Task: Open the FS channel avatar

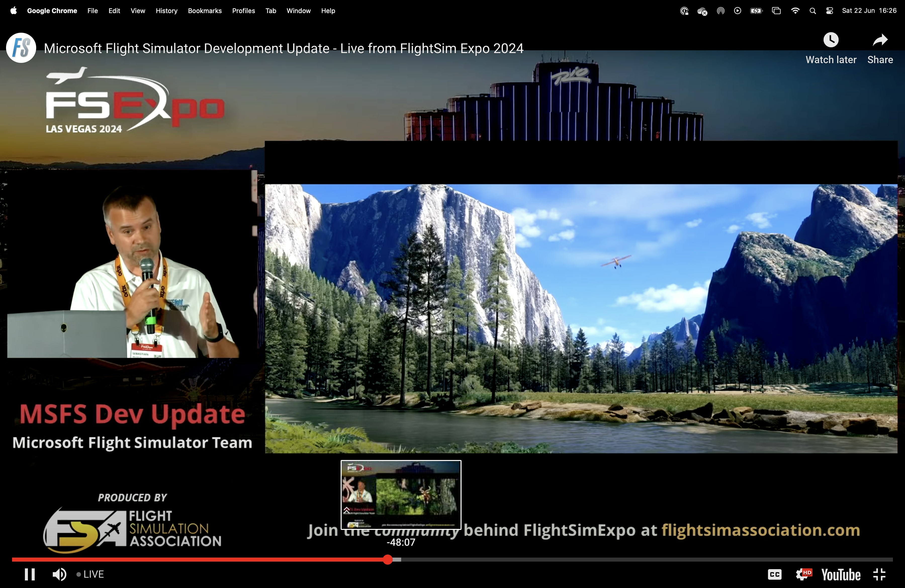Action: tap(21, 48)
